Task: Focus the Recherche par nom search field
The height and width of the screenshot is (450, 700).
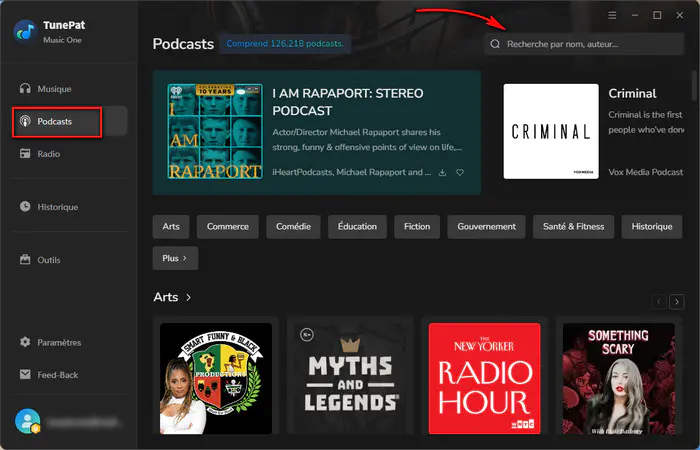Action: coord(584,44)
